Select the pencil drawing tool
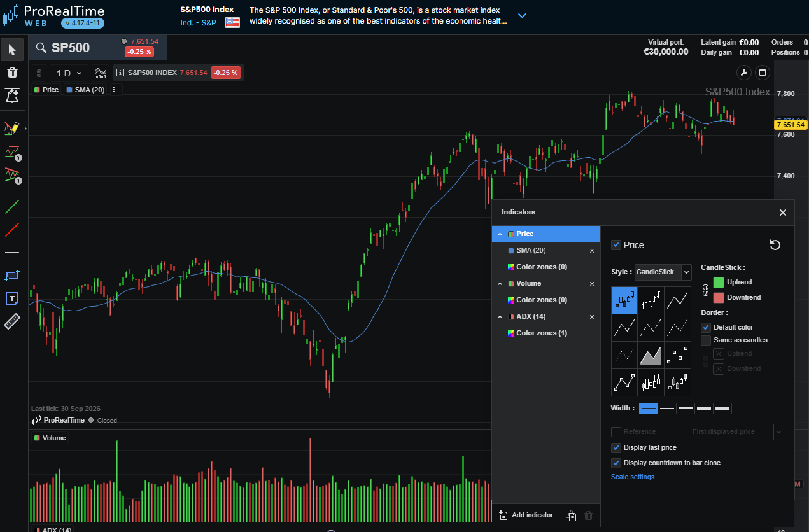The image size is (809, 532). 12,129
